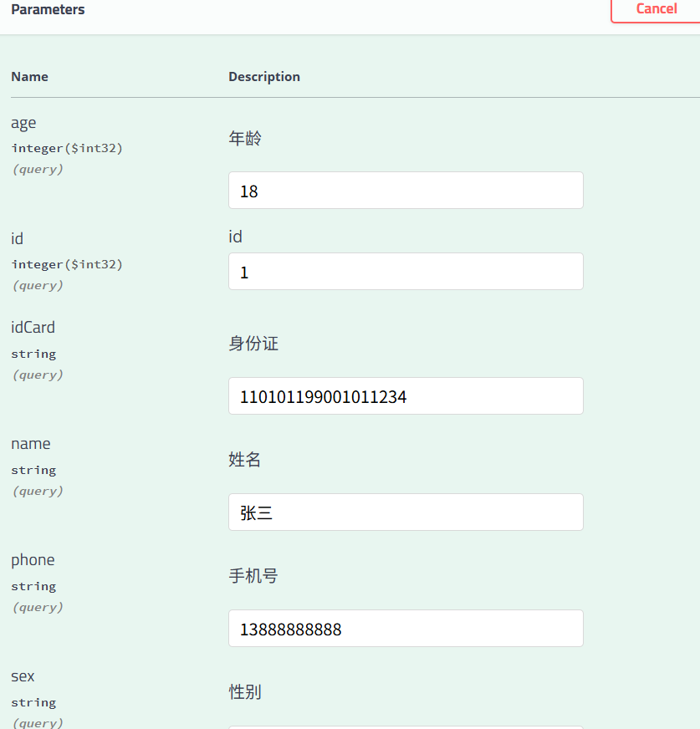Click the id parameter label in Name column
Viewport: 700px width, 729px height.
pyautogui.click(x=18, y=238)
